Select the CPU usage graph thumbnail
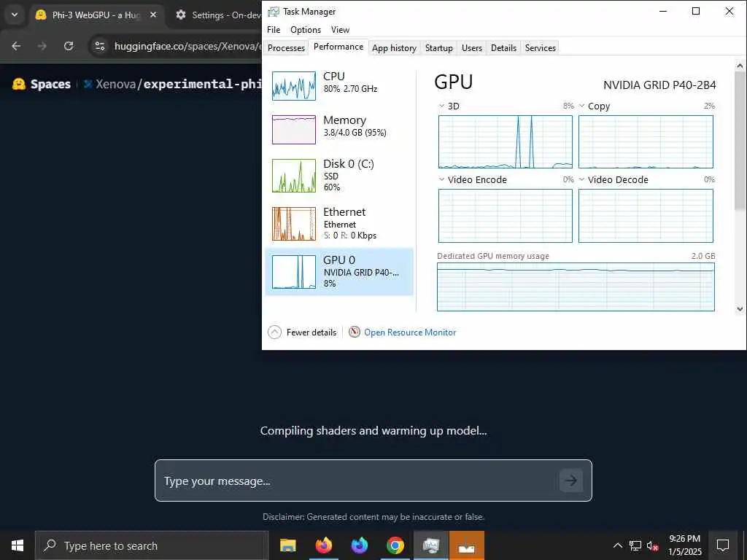 tap(293, 86)
